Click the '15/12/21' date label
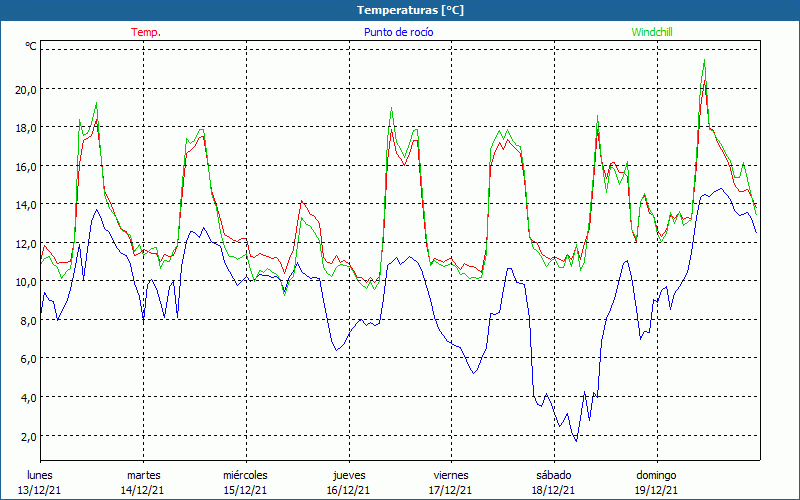Image resolution: width=800 pixels, height=500 pixels. click(x=245, y=490)
